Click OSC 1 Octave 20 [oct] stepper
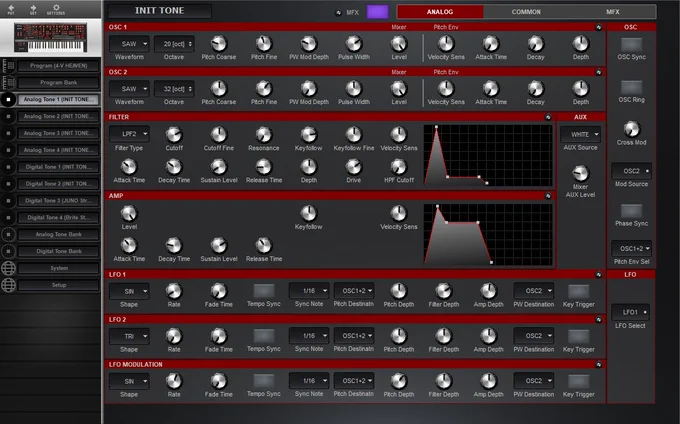Viewport: 680px width, 424px height. pyautogui.click(x=174, y=44)
